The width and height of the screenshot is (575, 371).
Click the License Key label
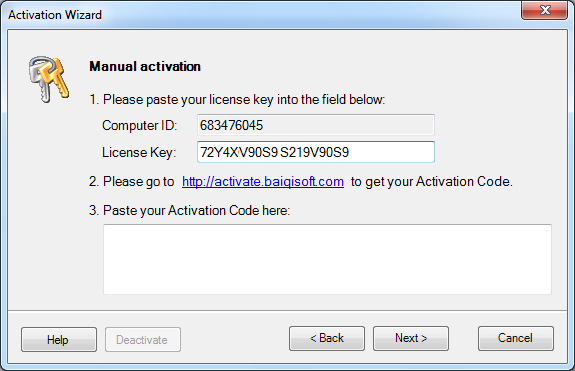coord(139,152)
